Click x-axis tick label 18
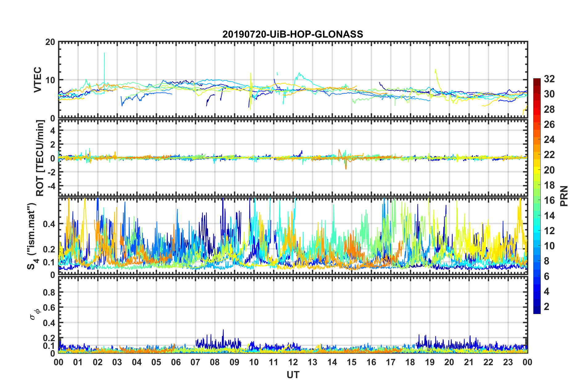586x392 pixels. tap(410, 362)
